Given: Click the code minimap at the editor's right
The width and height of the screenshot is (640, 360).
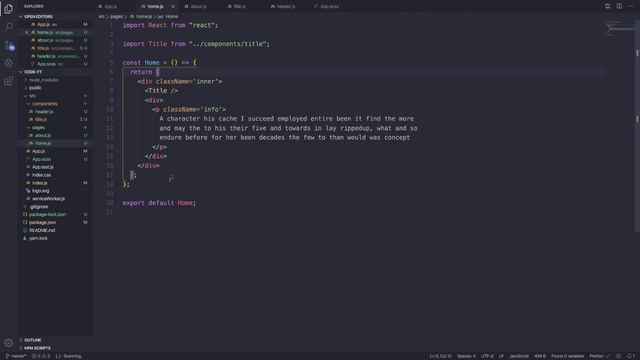Looking at the screenshot, I should (x=619, y=29).
